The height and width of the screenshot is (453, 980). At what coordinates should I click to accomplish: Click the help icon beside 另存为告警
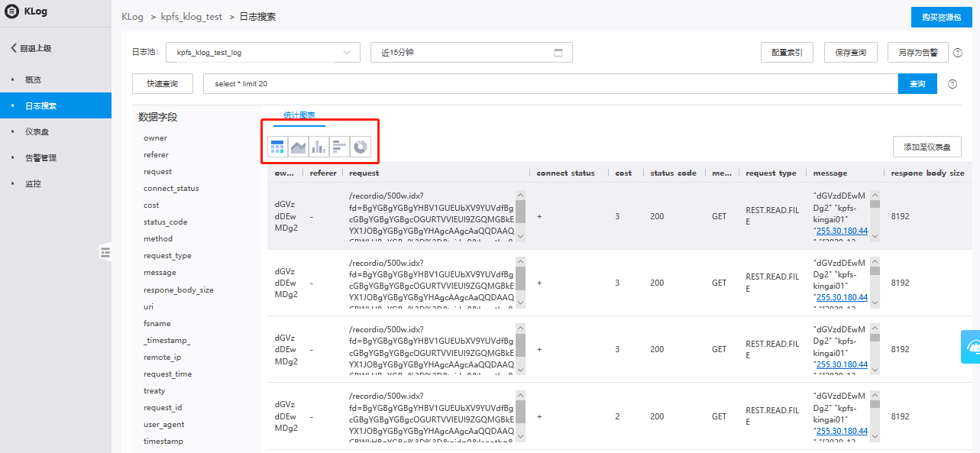click(x=958, y=53)
